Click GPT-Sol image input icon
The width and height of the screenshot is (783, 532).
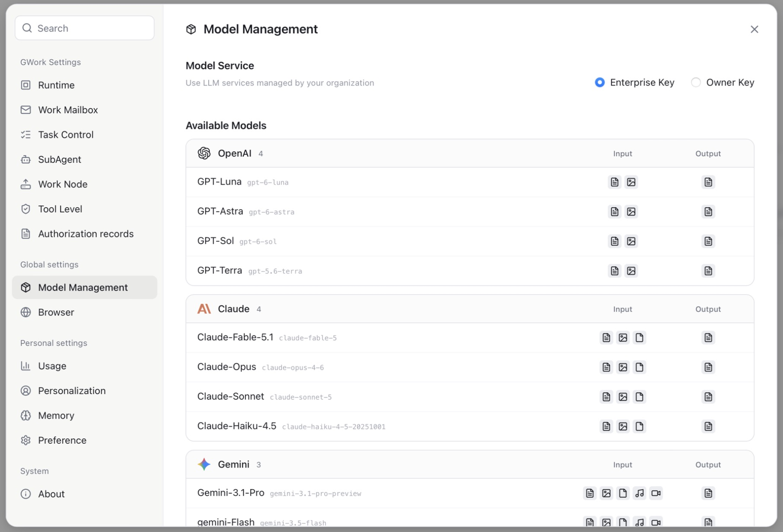click(x=631, y=241)
